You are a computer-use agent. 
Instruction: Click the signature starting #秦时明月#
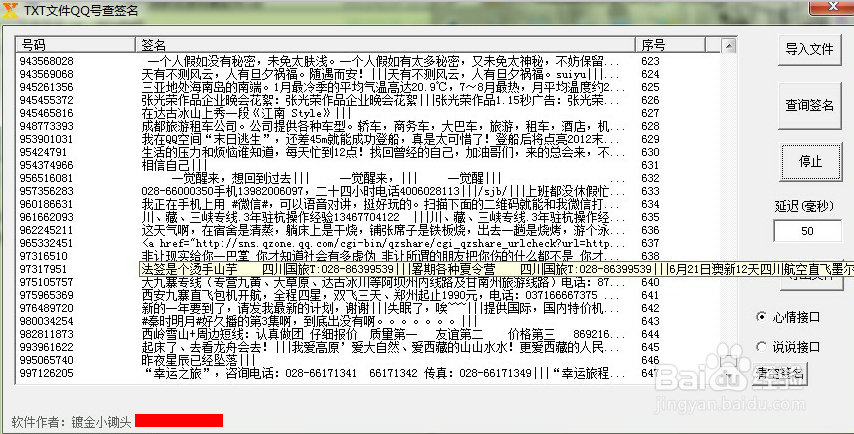pyautogui.click(x=309, y=321)
